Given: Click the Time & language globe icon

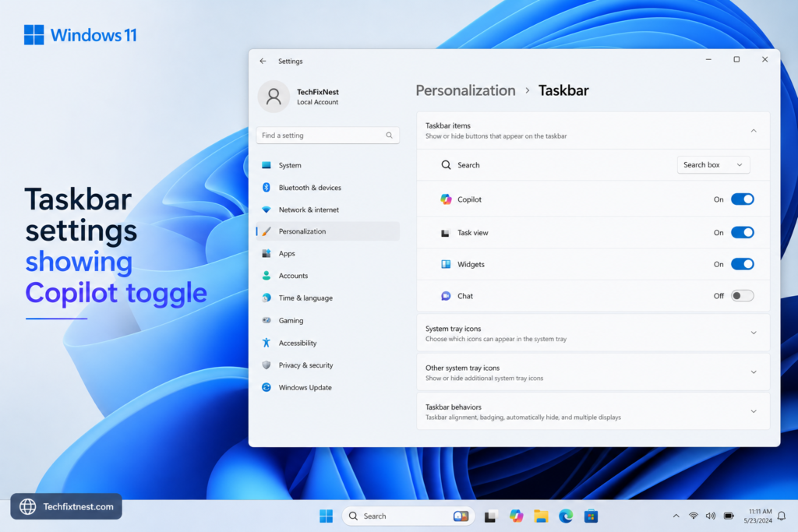Looking at the screenshot, I should 267,298.
